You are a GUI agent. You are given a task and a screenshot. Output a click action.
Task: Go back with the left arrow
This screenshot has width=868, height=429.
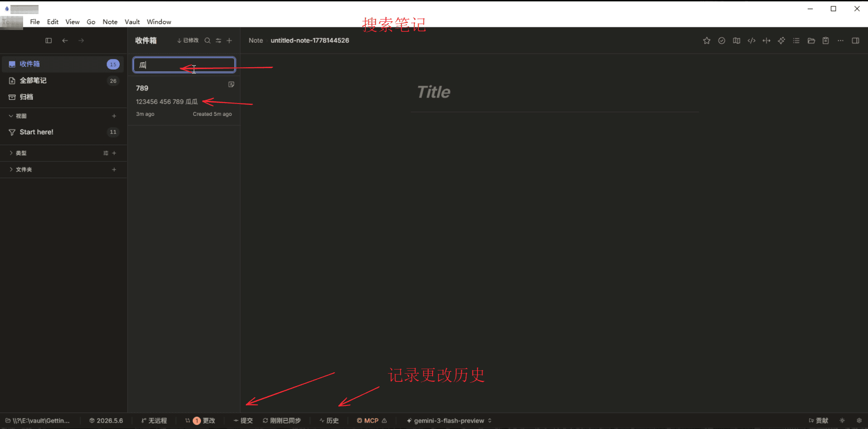tap(65, 40)
